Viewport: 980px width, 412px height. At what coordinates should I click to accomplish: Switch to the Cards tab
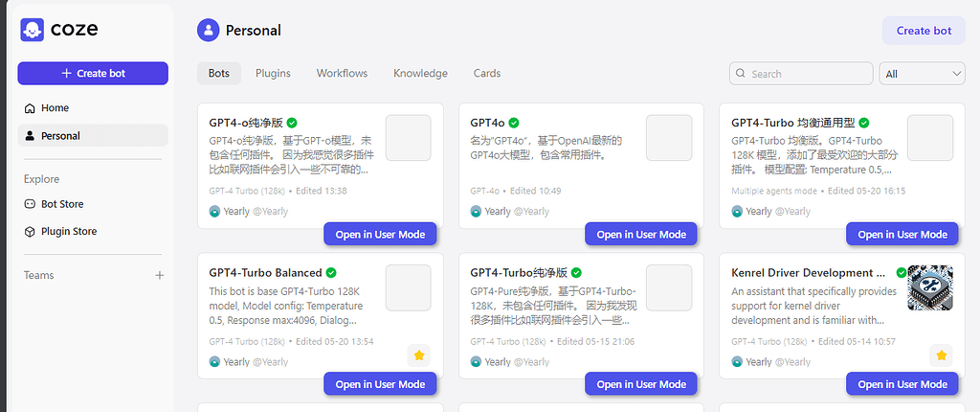[487, 73]
